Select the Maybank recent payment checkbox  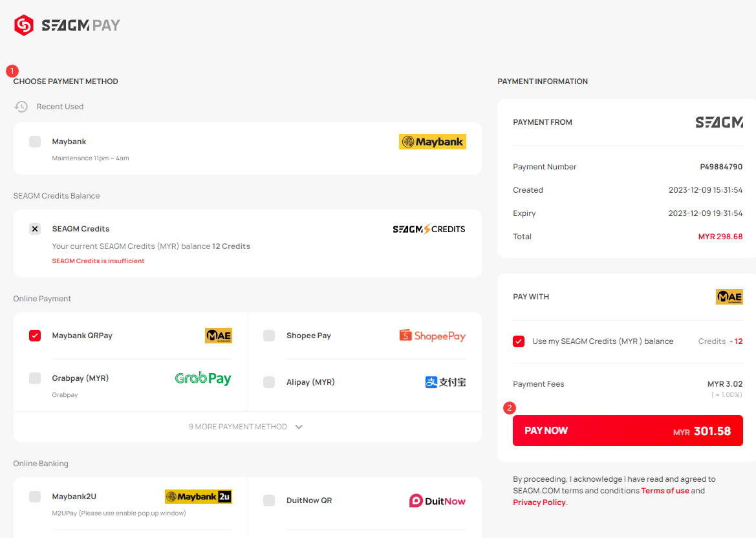(x=35, y=141)
